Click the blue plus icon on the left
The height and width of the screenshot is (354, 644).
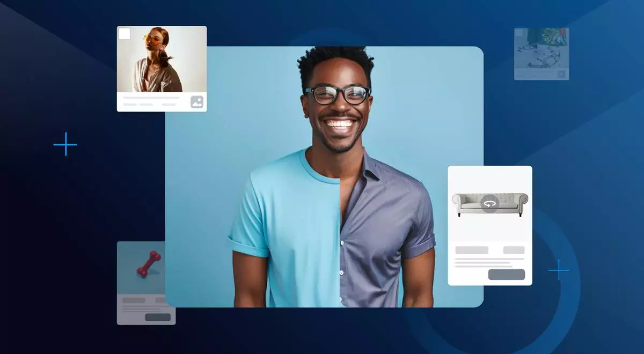pyautogui.click(x=65, y=144)
